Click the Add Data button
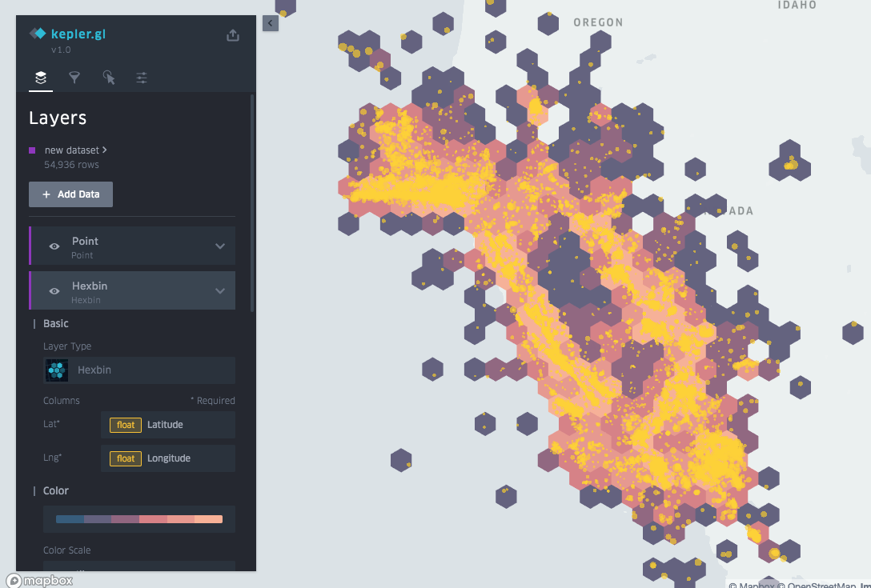This screenshot has width=871, height=588. [x=70, y=194]
